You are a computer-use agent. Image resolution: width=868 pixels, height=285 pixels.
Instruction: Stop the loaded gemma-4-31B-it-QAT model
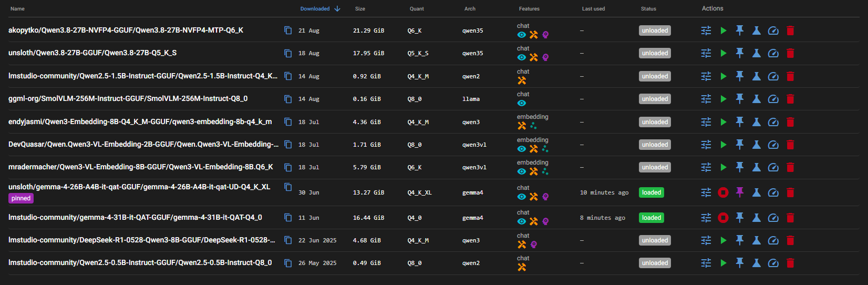click(x=723, y=218)
